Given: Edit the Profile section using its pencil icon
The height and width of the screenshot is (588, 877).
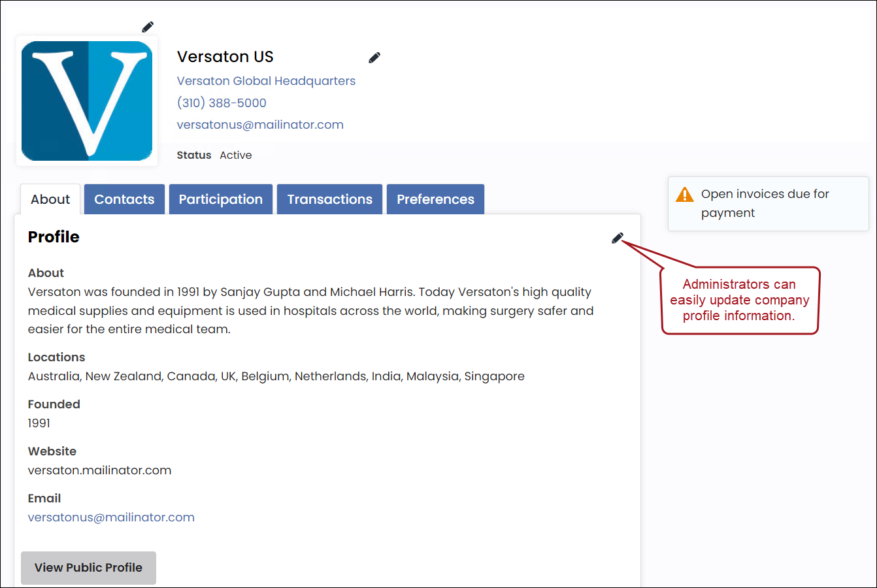Looking at the screenshot, I should pyautogui.click(x=618, y=238).
